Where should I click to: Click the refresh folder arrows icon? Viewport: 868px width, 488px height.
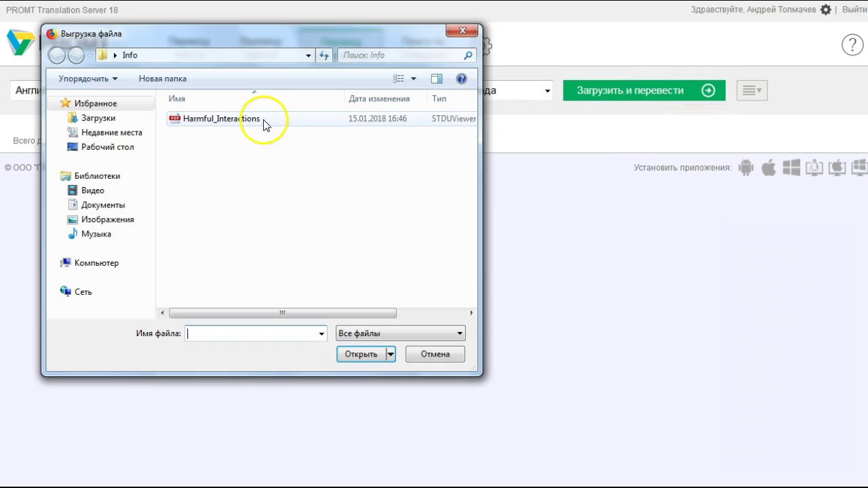click(x=323, y=56)
